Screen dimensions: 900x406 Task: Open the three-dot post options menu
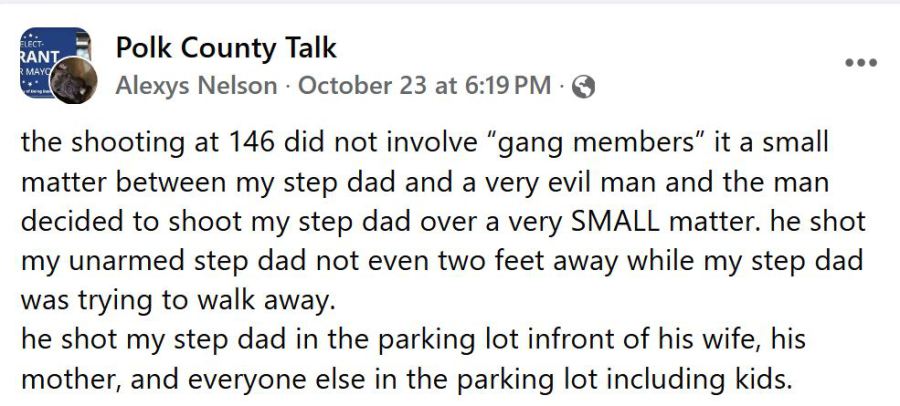(860, 62)
